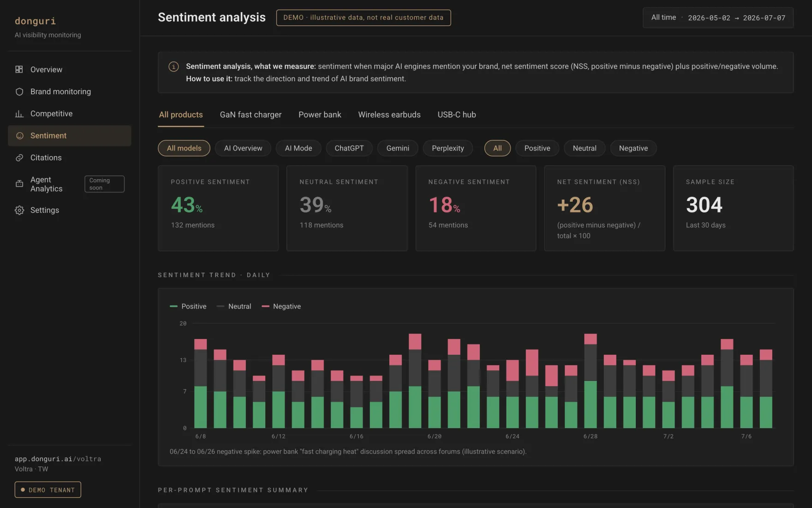
Task: Filter by Neutral sentiment chip
Action: 585,148
